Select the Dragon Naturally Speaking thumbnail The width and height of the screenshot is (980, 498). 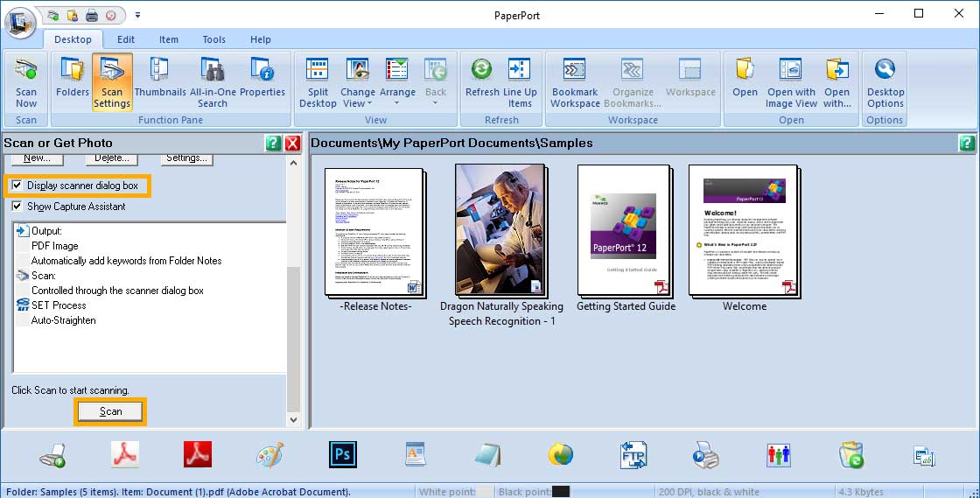pyautogui.click(x=501, y=230)
